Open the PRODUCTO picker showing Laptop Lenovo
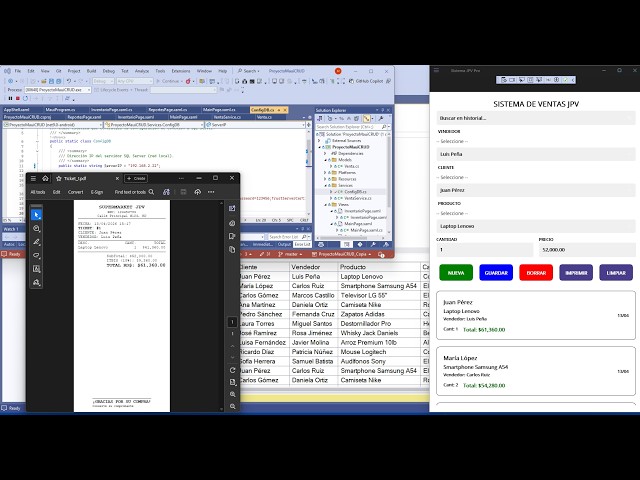The height and width of the screenshot is (480, 640). (x=536, y=226)
